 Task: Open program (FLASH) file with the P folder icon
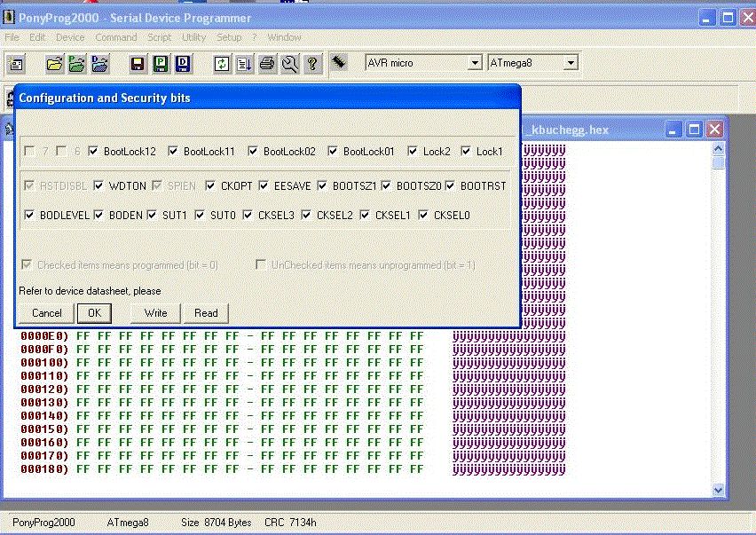[77, 64]
